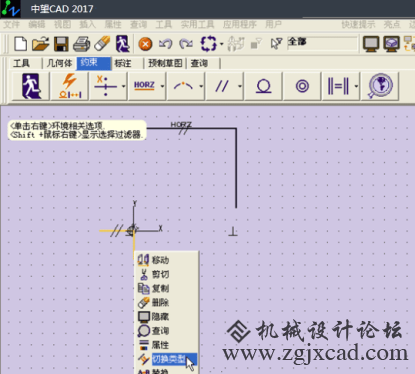Click the arc midpoint constraint icon
This screenshot has height=374, width=415.
[x=183, y=86]
